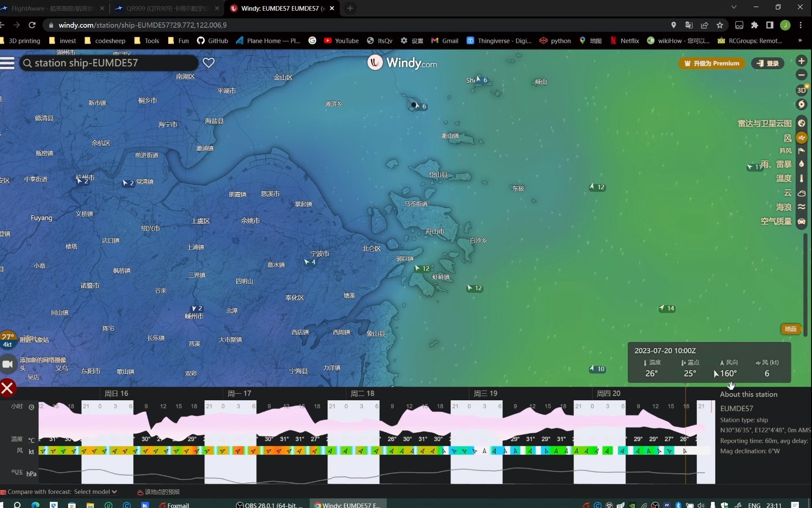Click the share page icon

point(704,25)
